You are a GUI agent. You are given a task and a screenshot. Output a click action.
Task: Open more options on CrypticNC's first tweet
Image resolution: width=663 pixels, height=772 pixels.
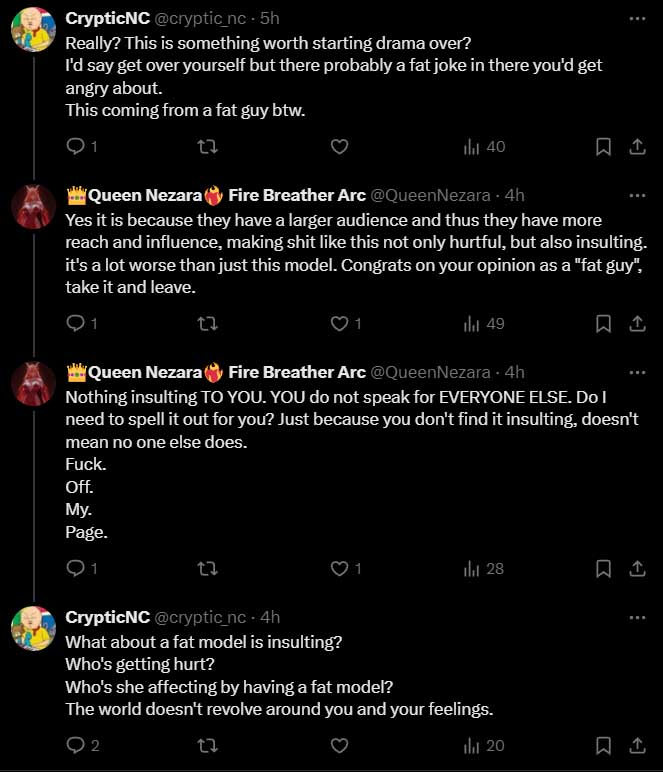click(637, 19)
